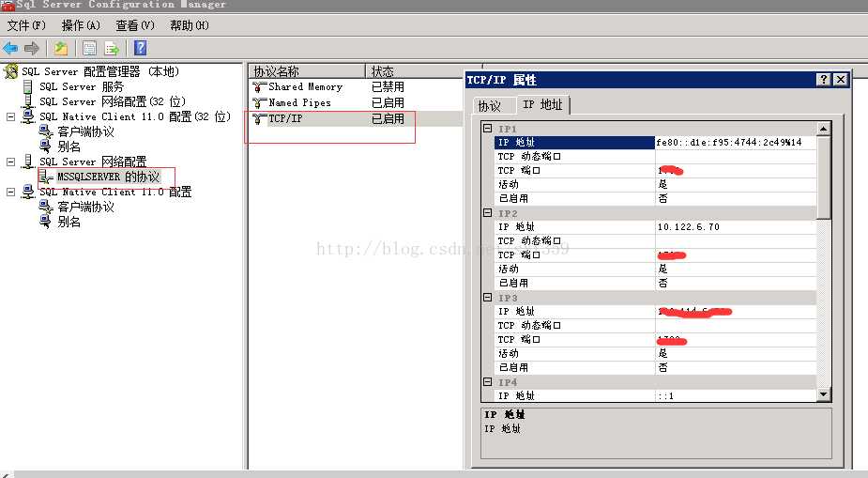Click the SQL Server 服务 tree icon
Image resolution: width=868 pixels, height=478 pixels.
click(27, 87)
